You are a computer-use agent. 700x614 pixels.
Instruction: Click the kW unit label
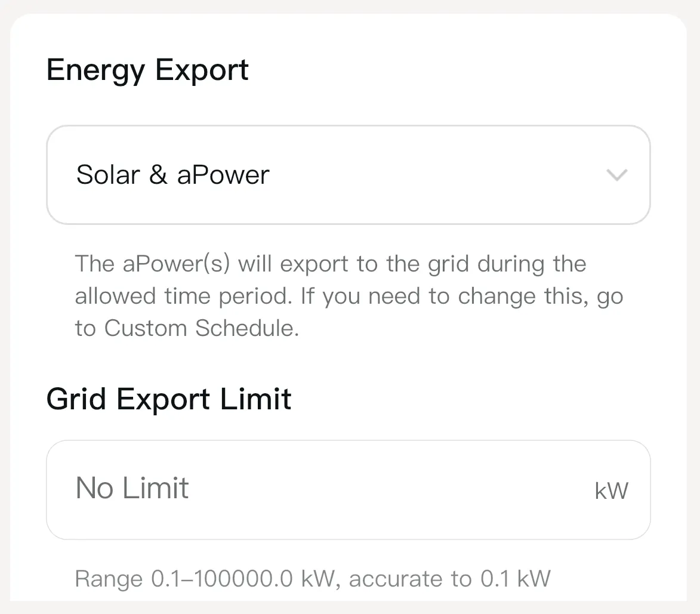[611, 491]
